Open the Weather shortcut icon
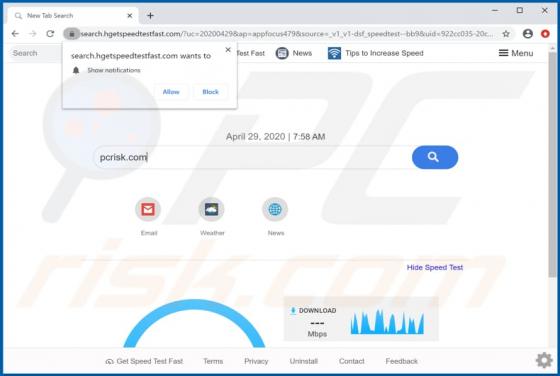 point(211,209)
